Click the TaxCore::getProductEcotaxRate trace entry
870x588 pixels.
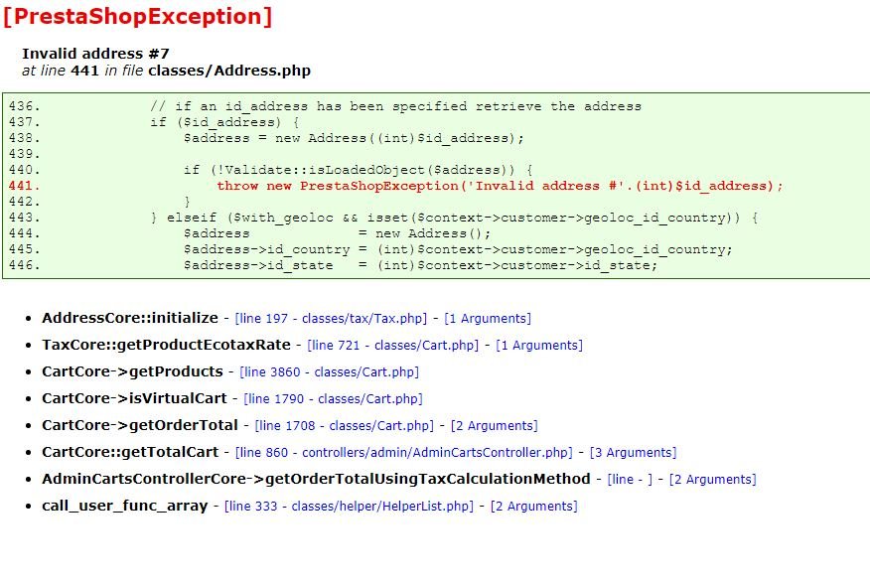click(166, 345)
